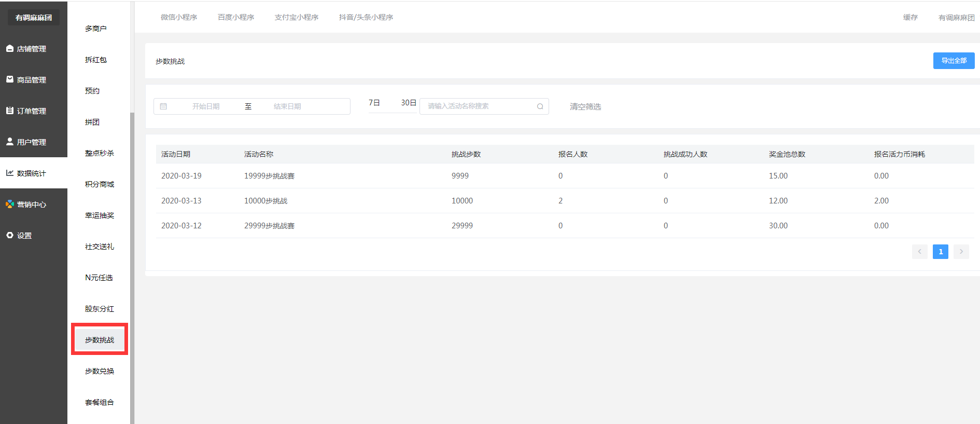Screen dimensions: 980x424
Task: Select 幸运抽奖 in the submenu
Action: pyautogui.click(x=100, y=215)
